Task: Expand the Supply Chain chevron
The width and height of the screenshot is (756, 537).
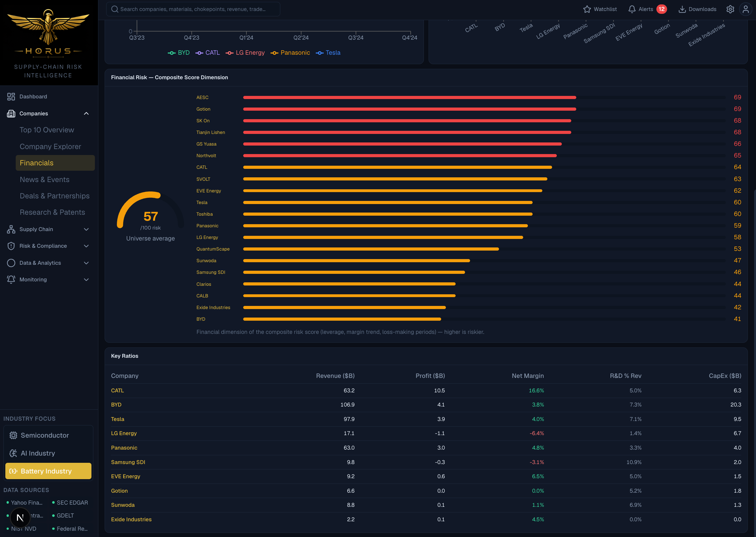Action: [86, 229]
